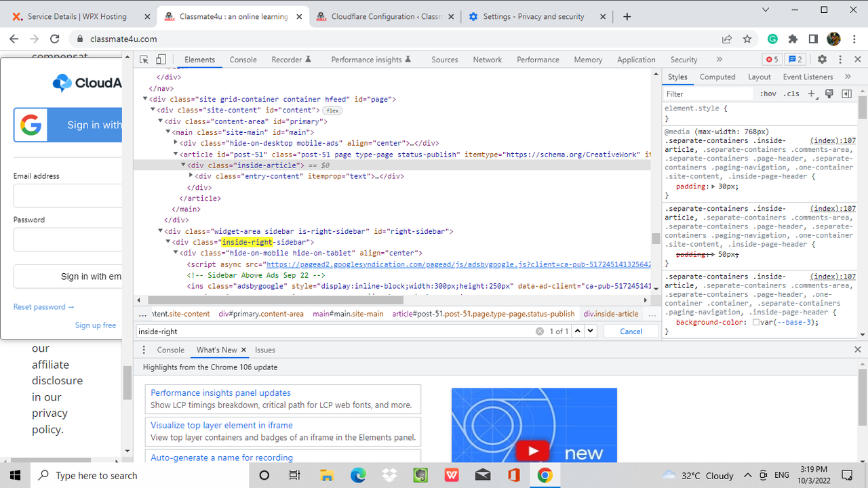Activate the inspect element picker tool

144,60
